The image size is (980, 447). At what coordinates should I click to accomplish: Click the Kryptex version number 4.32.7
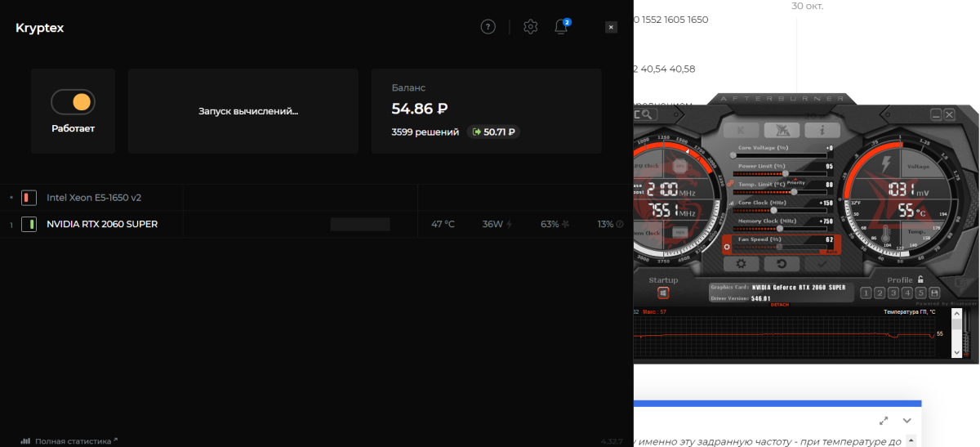[612, 440]
